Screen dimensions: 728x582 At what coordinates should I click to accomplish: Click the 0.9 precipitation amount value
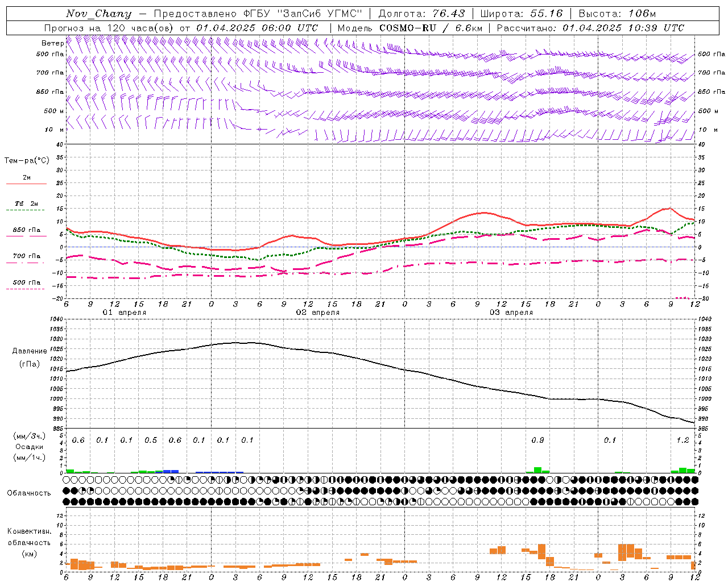[x=537, y=440]
